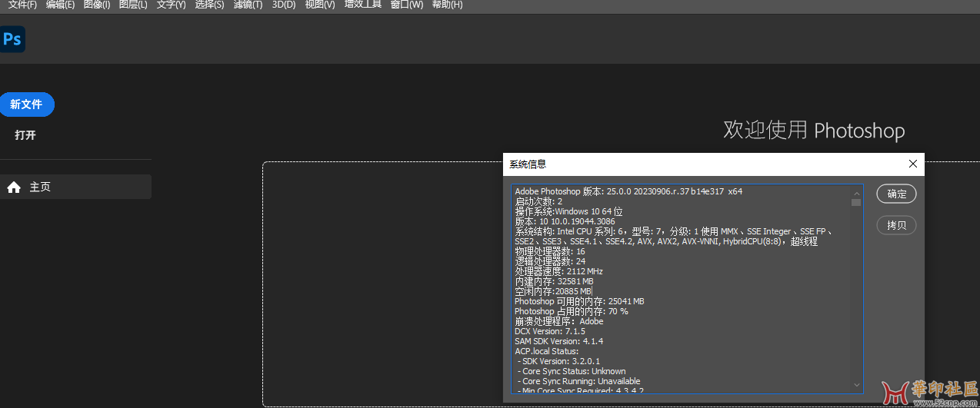Open the 3D(D) menu
The image size is (980, 408).
tap(284, 5)
